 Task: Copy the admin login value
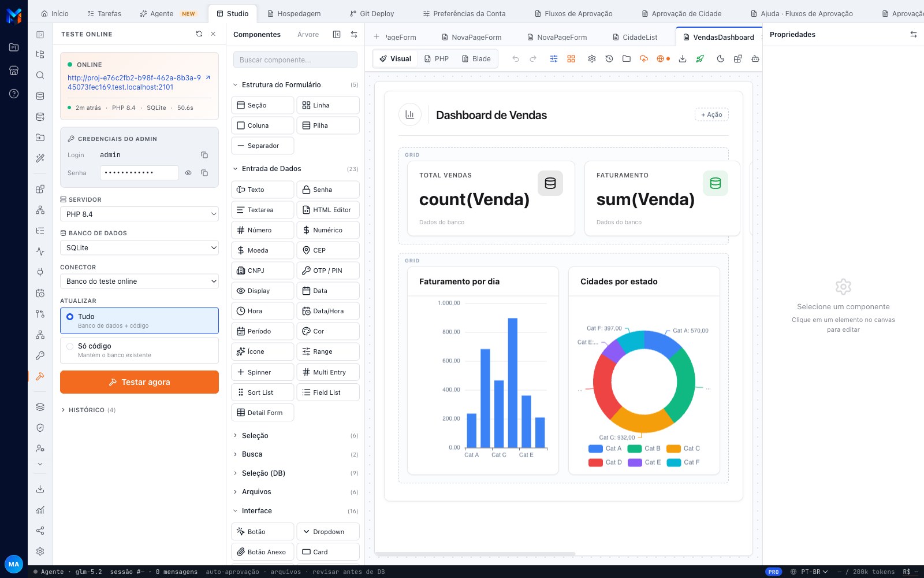(x=204, y=155)
